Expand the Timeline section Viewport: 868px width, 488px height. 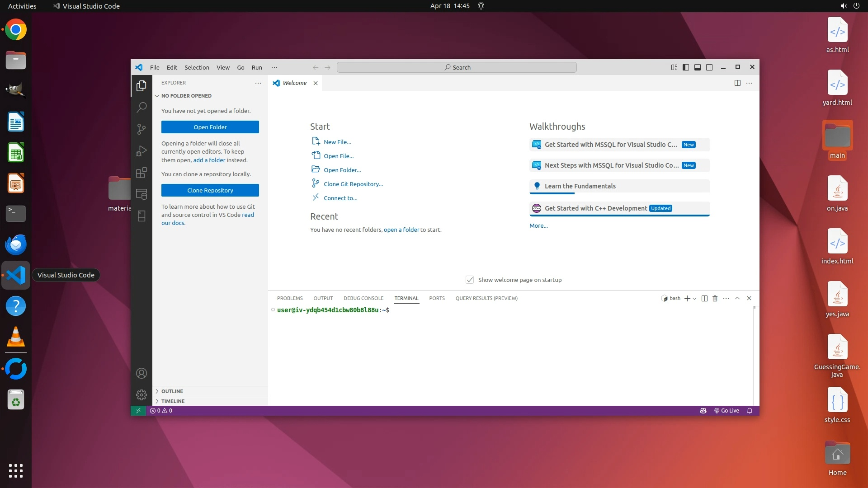[173, 401]
